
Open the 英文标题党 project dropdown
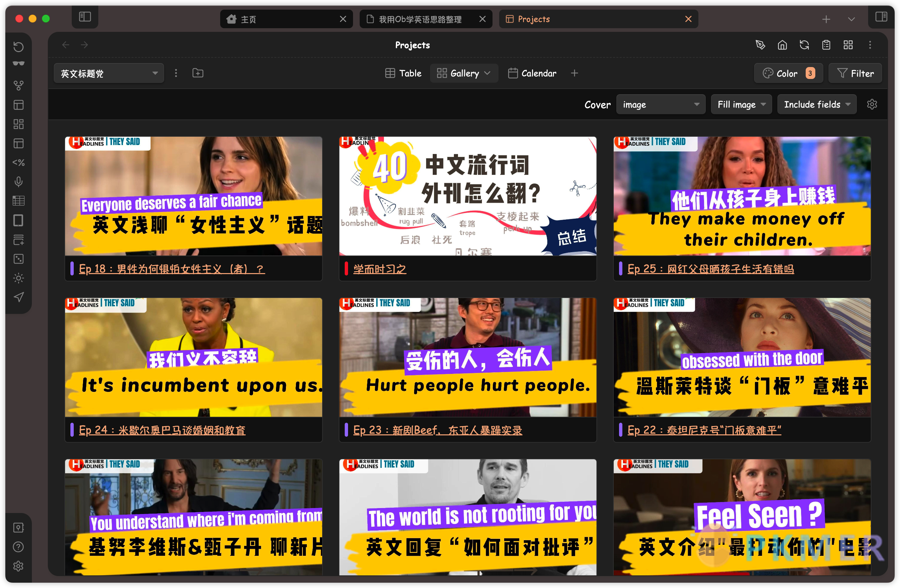click(109, 73)
